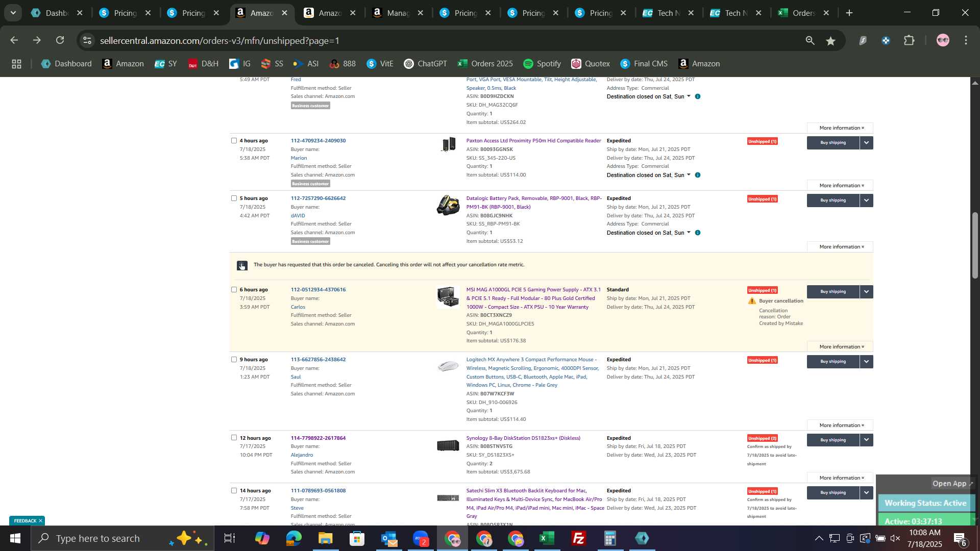The width and height of the screenshot is (980, 551).
Task: Select checkbox for order 112-7257290-6626642
Action: [234, 198]
